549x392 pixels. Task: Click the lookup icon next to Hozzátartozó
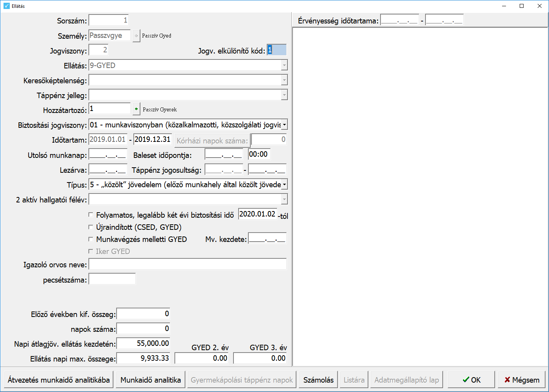pos(136,109)
